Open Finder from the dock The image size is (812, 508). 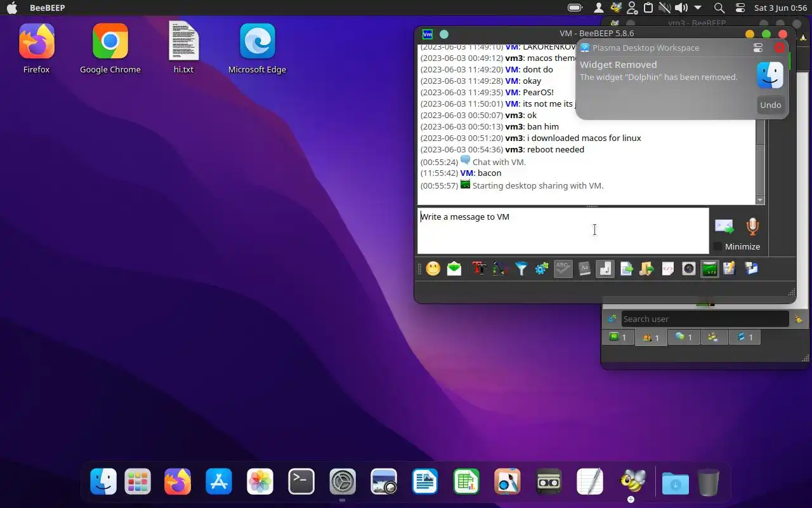[x=103, y=481]
